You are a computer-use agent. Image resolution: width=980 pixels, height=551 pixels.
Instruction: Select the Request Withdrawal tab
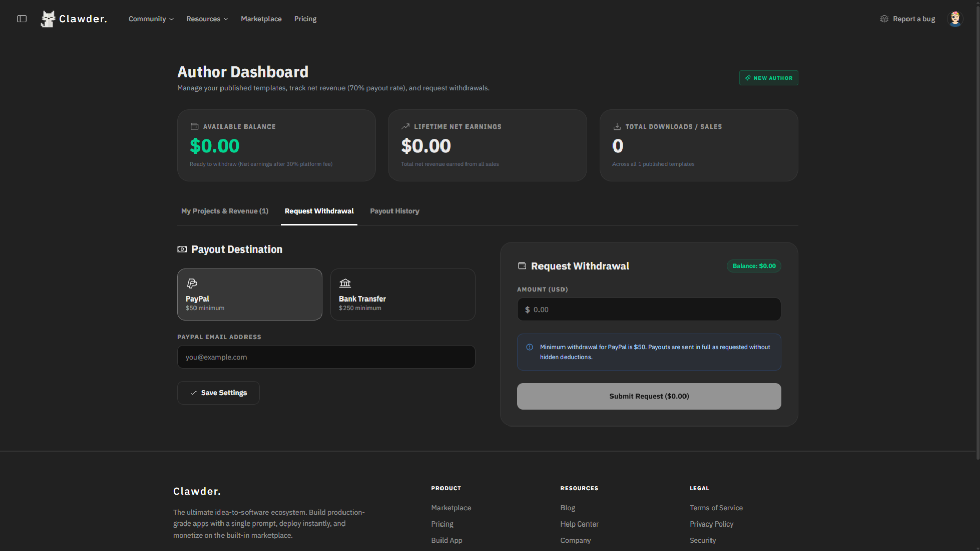[319, 211]
